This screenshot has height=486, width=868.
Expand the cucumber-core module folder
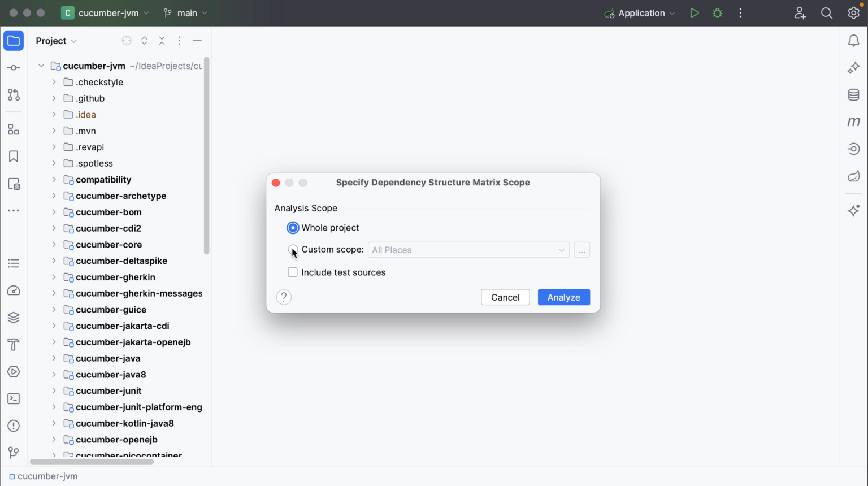(54, 245)
